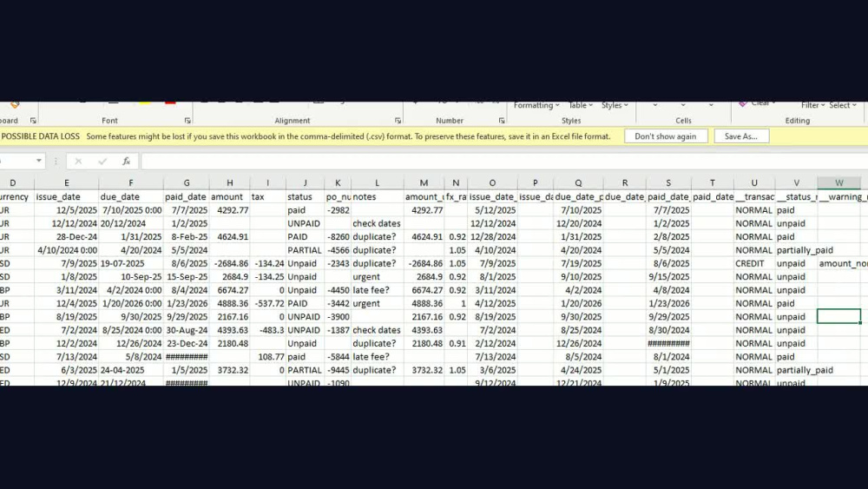Viewport: 868px width, 489px height.
Task: Select column J header
Action: 305,182
